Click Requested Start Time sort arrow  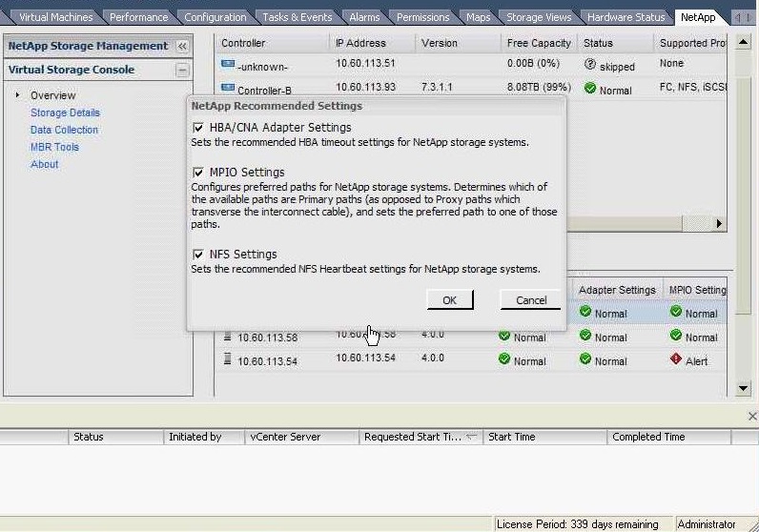(471, 437)
